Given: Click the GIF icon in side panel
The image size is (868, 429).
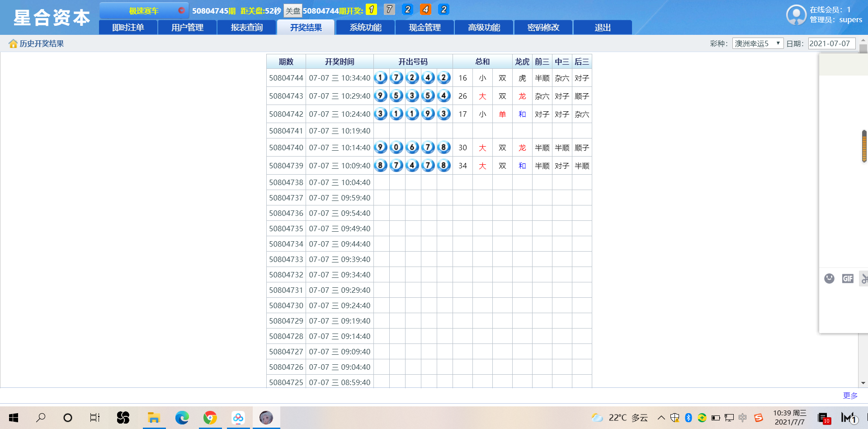Looking at the screenshot, I should tap(848, 278).
